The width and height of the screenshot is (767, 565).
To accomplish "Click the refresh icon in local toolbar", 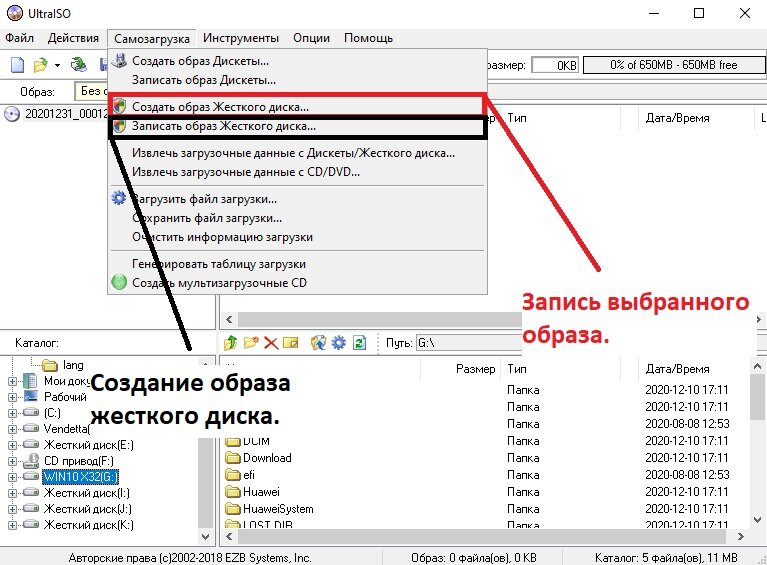I will [x=359, y=343].
